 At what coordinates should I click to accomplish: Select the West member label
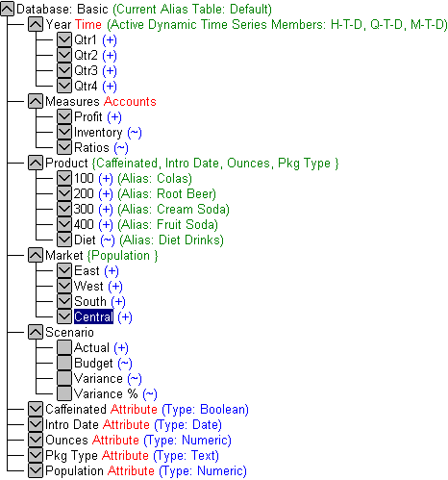pyautogui.click(x=88, y=286)
